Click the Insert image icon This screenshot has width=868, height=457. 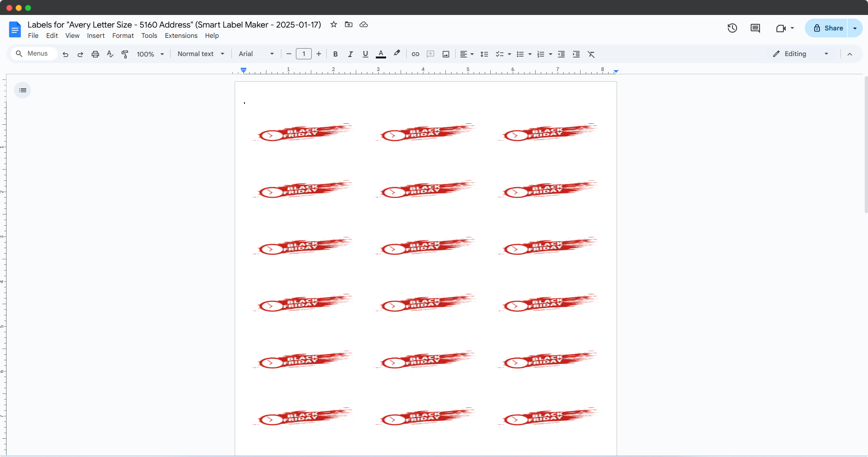(446, 54)
